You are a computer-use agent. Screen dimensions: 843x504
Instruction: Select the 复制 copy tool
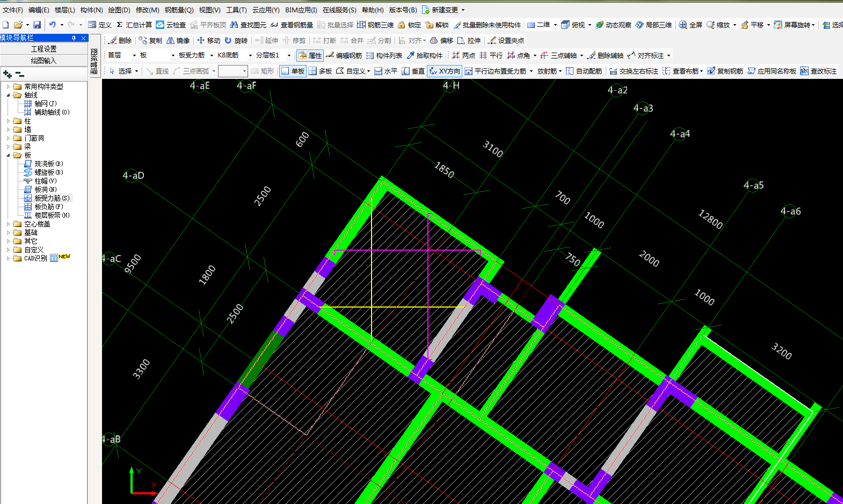150,40
